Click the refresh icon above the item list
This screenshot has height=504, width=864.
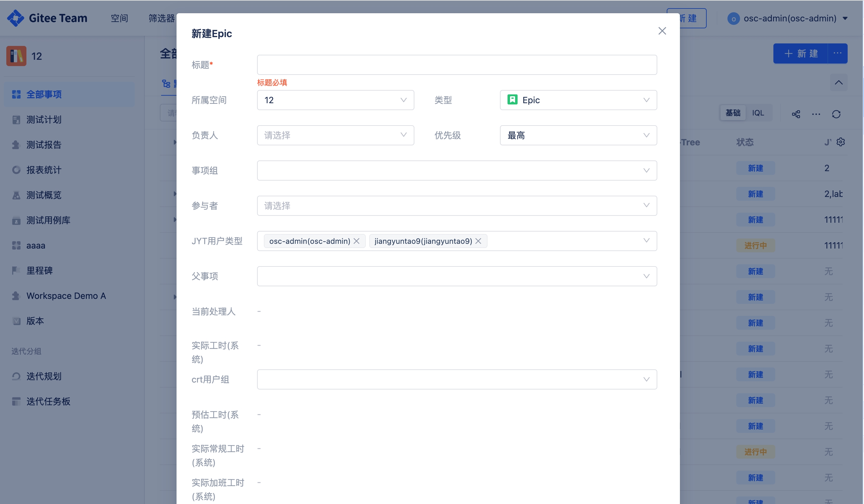pos(836,114)
